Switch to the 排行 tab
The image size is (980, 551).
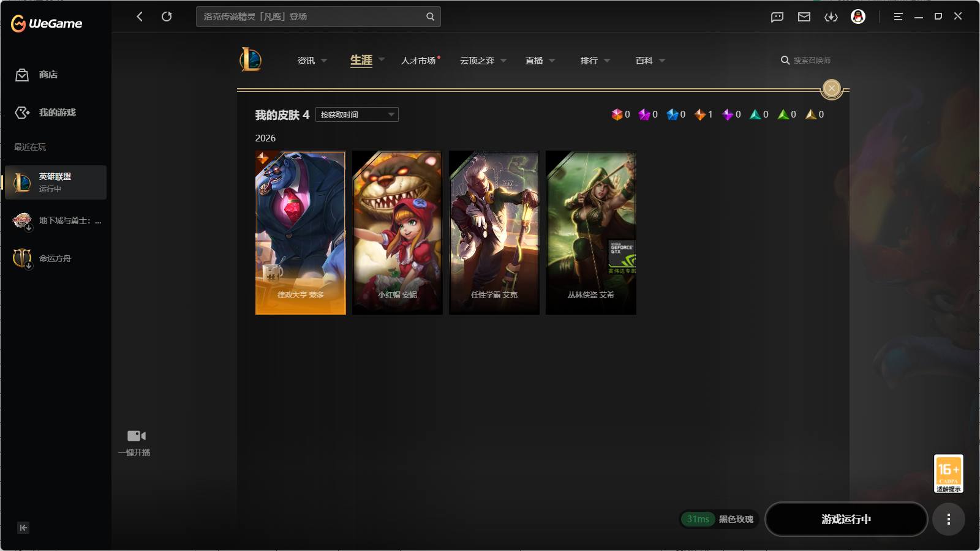pos(589,61)
